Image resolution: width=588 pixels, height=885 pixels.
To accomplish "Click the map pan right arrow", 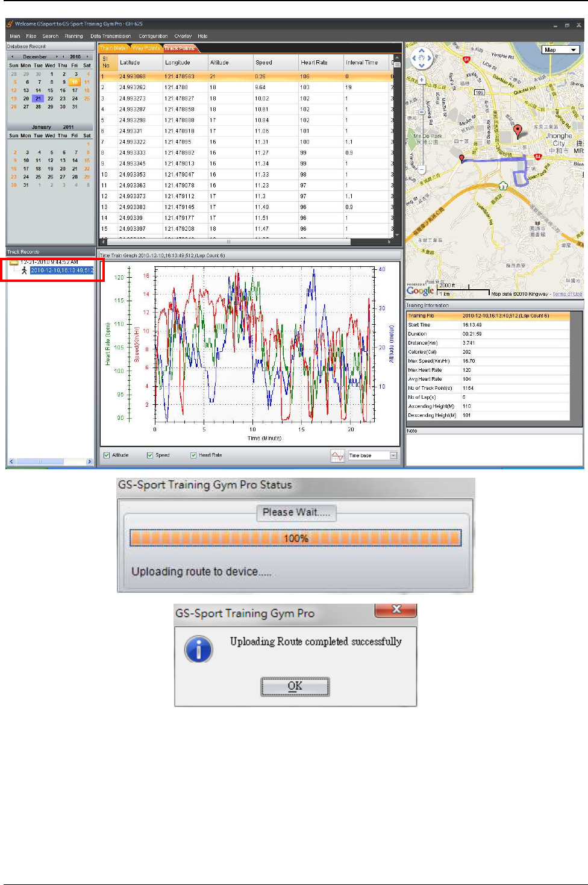I will pyautogui.click(x=429, y=59).
